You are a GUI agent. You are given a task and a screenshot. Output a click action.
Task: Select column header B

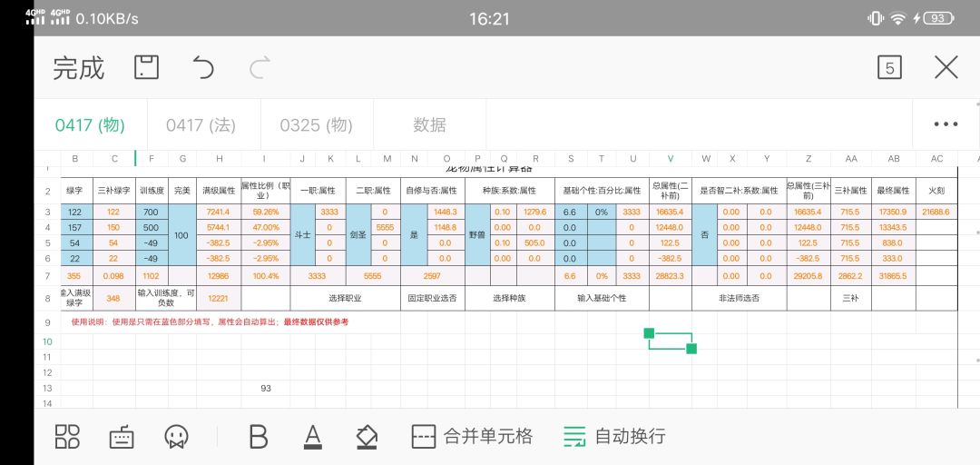click(75, 159)
